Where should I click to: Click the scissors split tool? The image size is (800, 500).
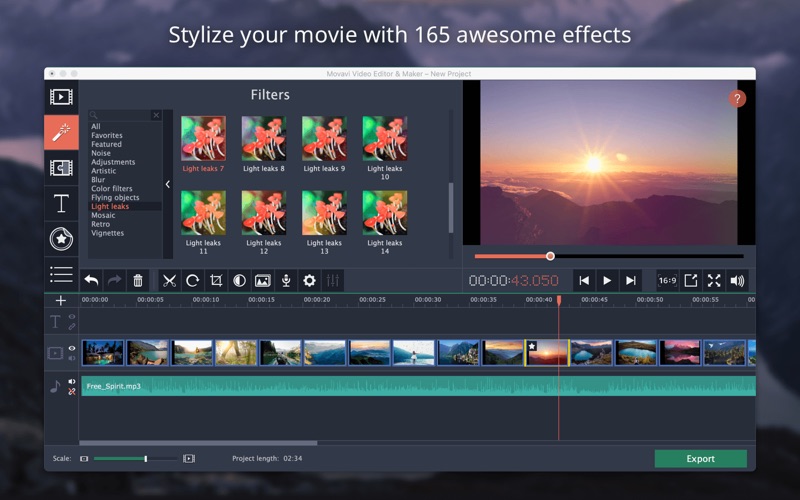tap(169, 281)
